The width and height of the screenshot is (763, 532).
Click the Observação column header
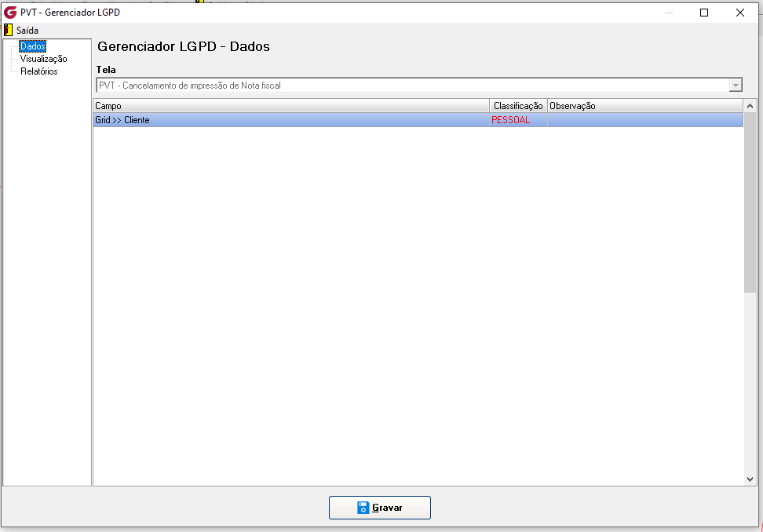coord(645,106)
